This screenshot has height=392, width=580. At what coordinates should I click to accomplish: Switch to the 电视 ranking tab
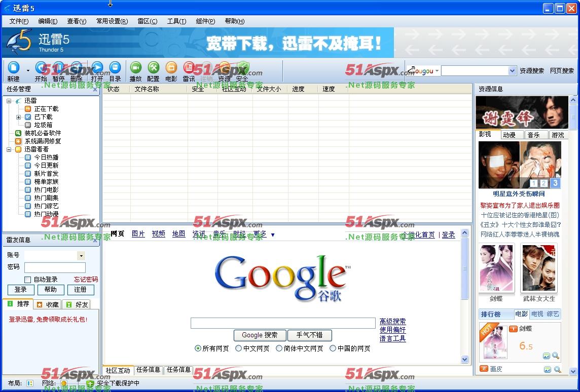coord(537,314)
